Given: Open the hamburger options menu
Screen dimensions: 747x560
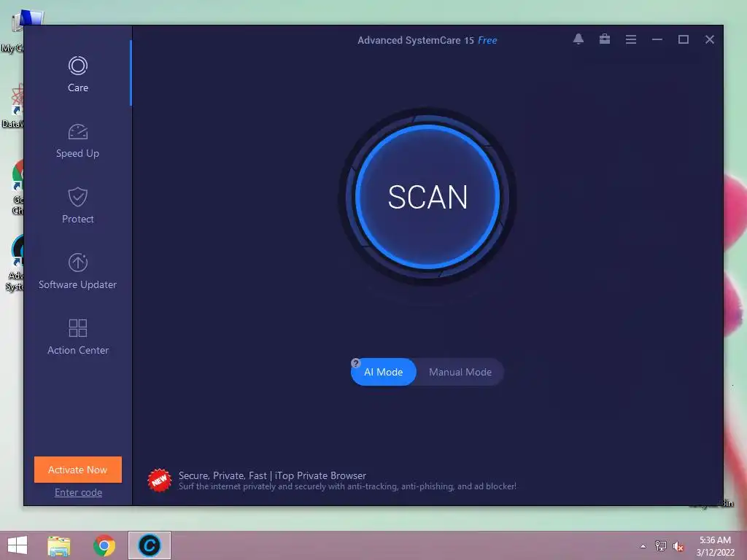Looking at the screenshot, I should [631, 39].
